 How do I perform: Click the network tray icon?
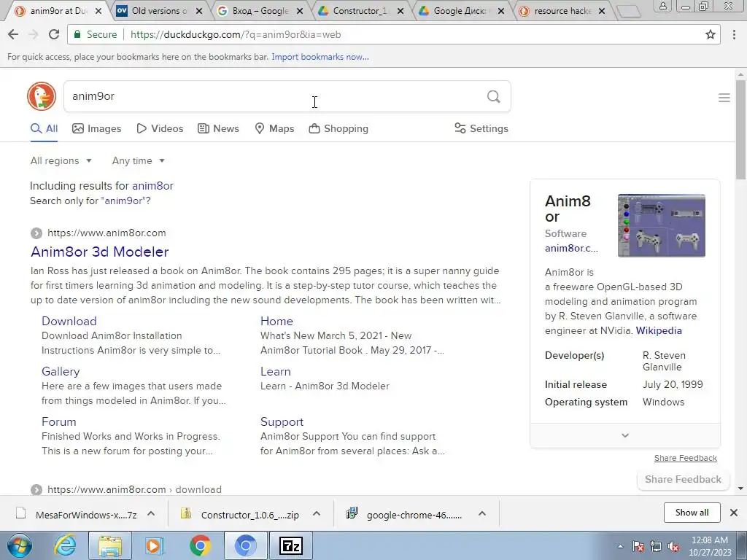656,547
